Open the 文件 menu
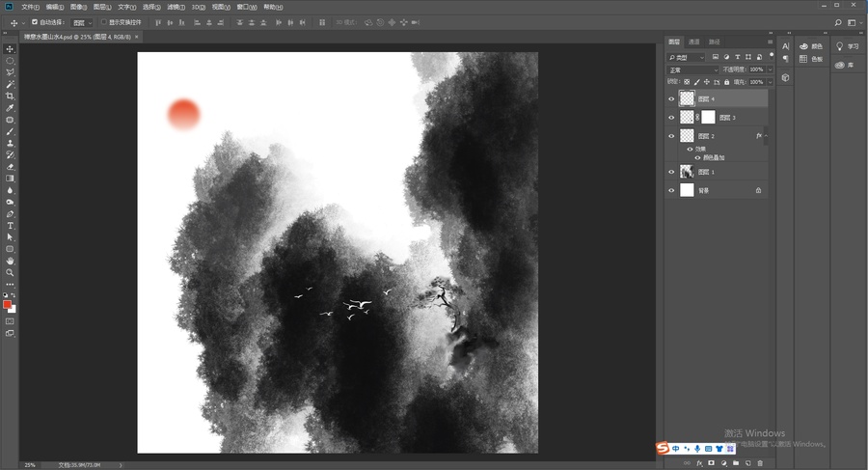 [31, 7]
